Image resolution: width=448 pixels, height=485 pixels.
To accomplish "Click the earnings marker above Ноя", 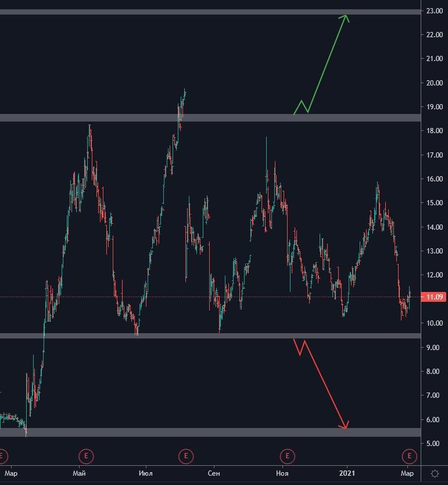I will [x=288, y=456].
